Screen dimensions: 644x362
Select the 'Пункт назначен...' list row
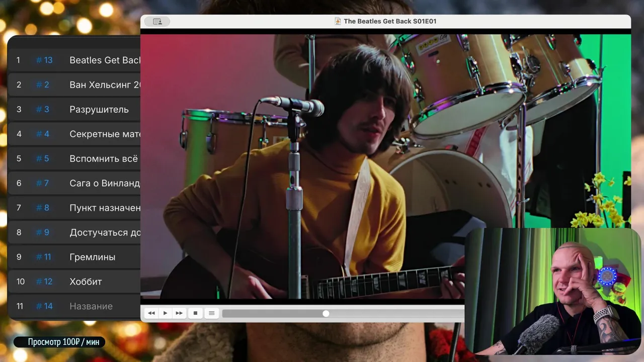click(x=74, y=208)
